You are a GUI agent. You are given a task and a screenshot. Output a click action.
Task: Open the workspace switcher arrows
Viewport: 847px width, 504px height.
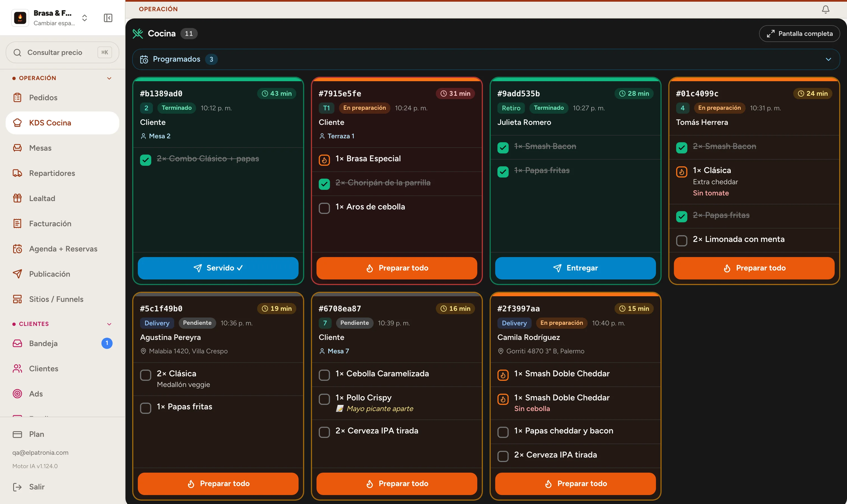[85, 18]
